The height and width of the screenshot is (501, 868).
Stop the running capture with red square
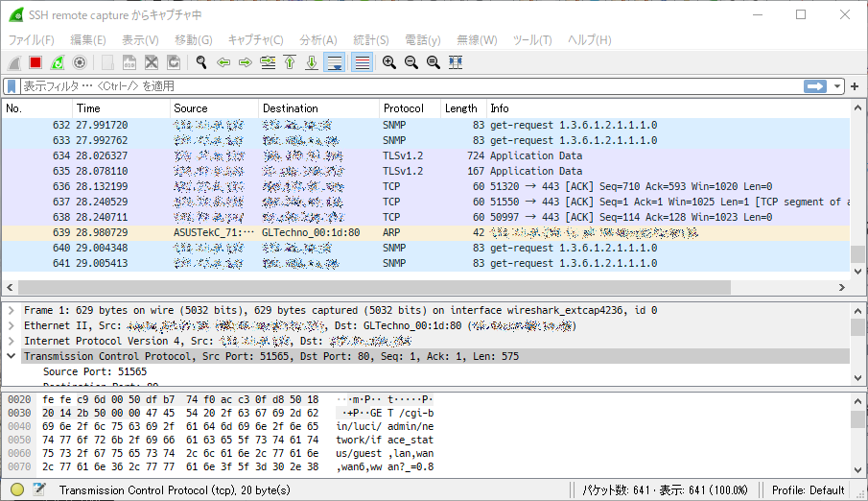pos(36,62)
